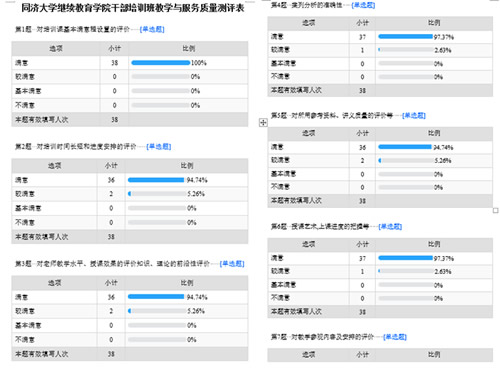Click the 较满意 cell in 第5题 table
The image size is (500, 368).
308,160
